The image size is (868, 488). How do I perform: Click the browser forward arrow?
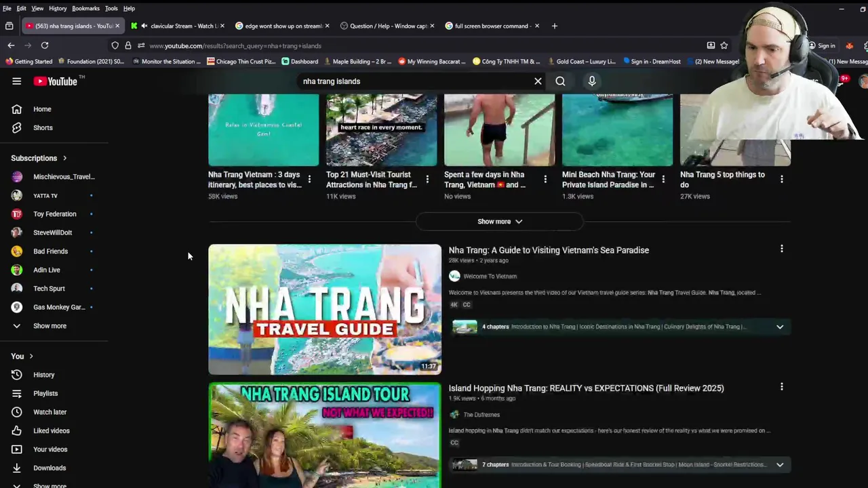pyautogui.click(x=28, y=45)
